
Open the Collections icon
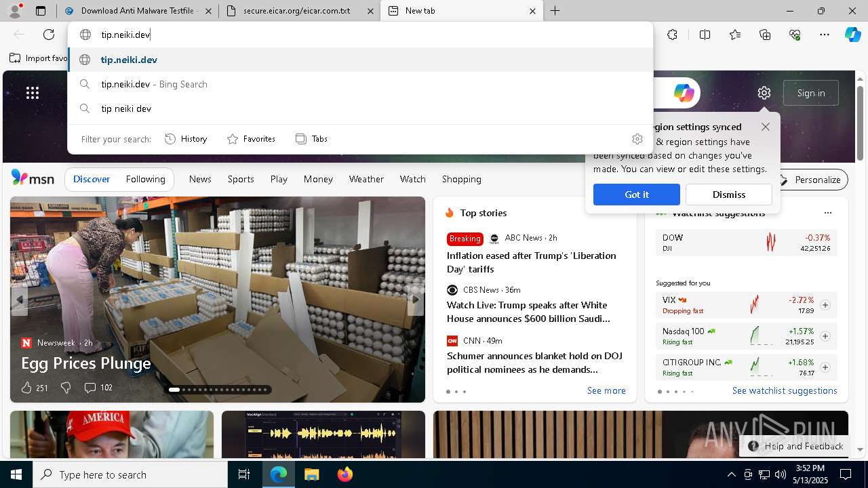tap(765, 35)
